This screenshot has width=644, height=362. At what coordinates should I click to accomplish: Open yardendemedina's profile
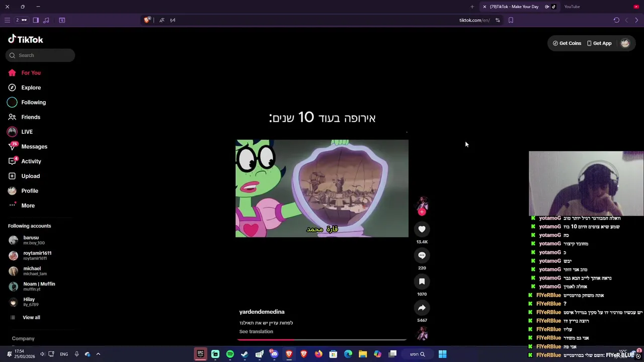(x=262, y=312)
